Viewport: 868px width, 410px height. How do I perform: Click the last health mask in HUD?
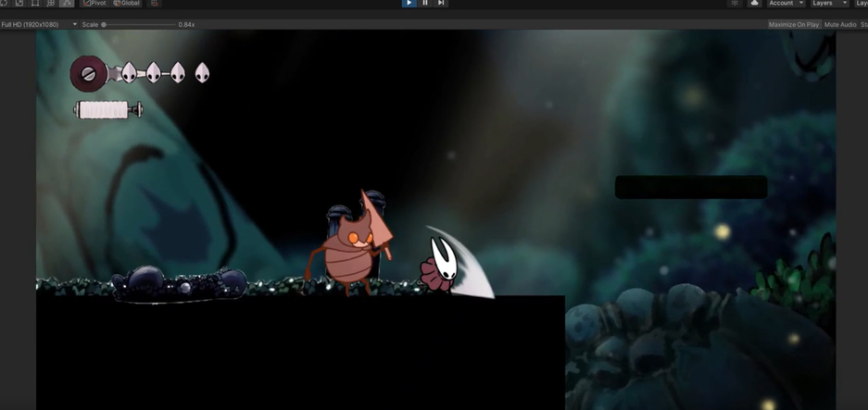tap(202, 72)
